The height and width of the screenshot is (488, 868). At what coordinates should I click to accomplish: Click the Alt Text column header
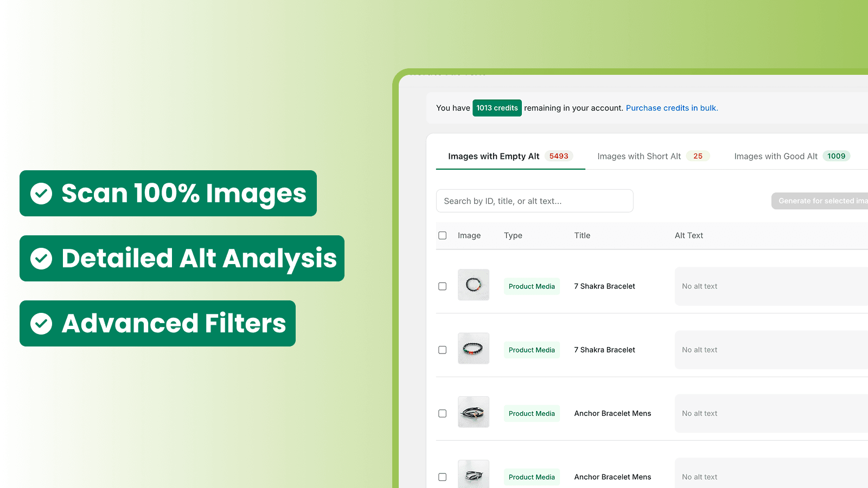coord(688,235)
